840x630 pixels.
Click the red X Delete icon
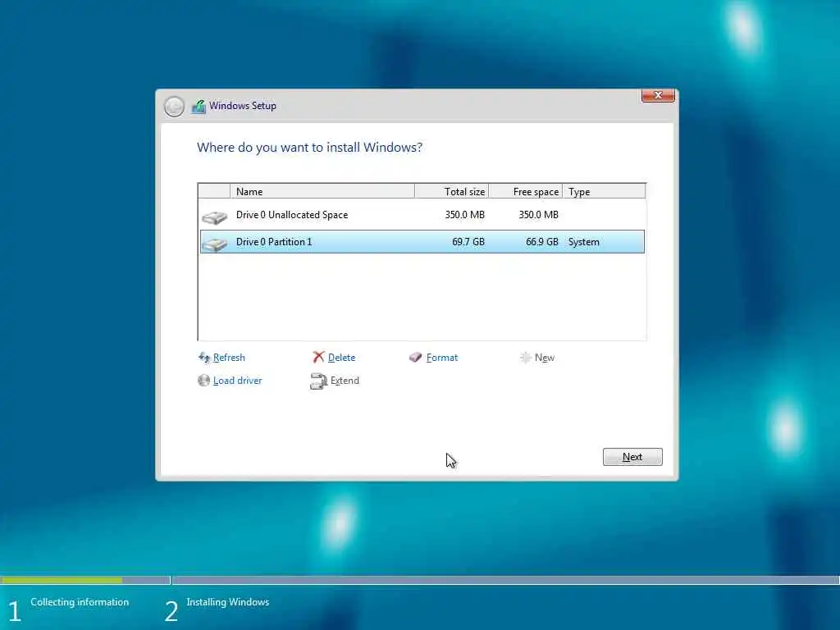[319, 357]
